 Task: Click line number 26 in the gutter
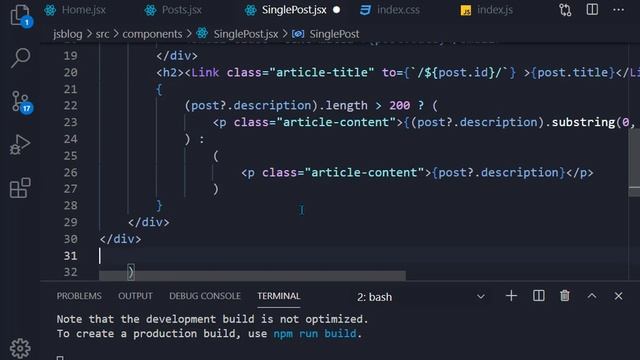click(x=70, y=172)
